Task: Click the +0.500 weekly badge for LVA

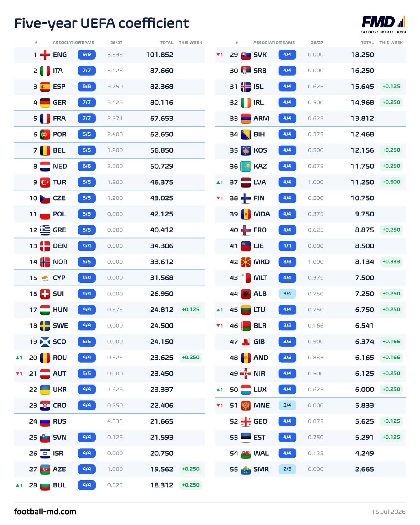Action: (391, 182)
